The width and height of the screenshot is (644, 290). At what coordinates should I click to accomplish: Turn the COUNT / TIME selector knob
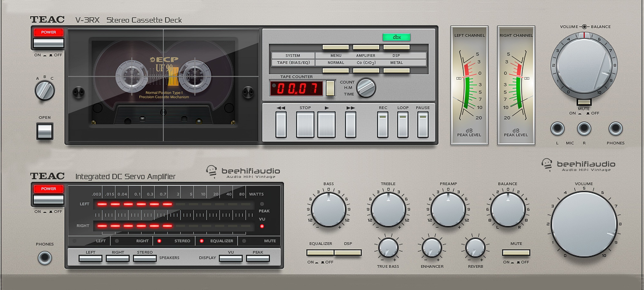click(366, 88)
